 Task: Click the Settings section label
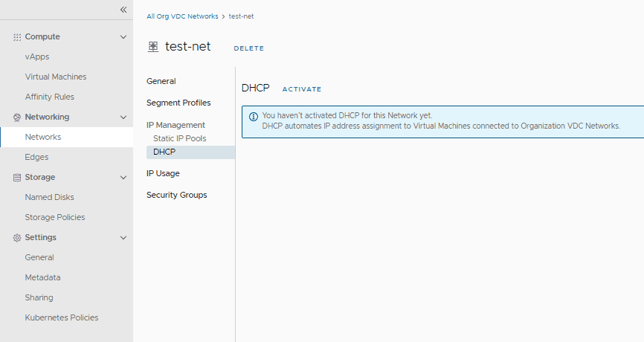(41, 237)
